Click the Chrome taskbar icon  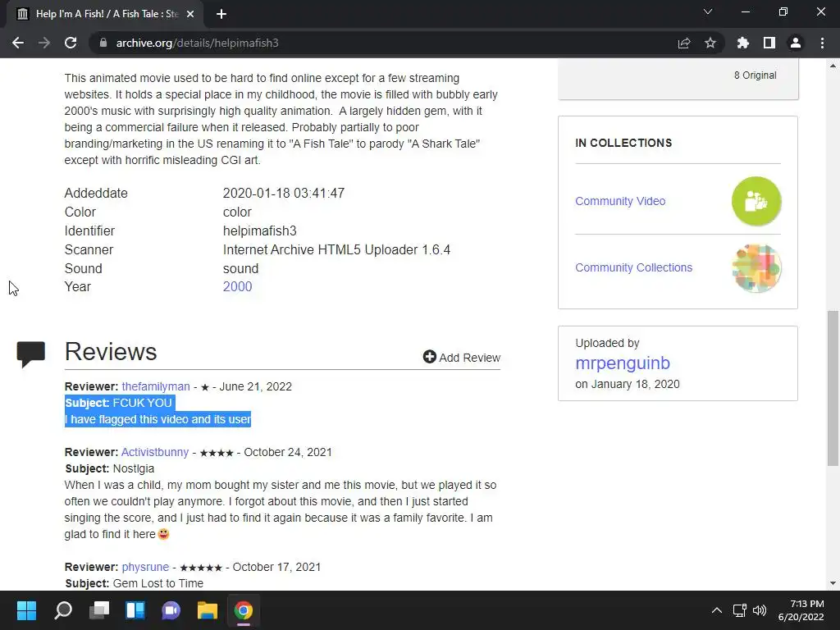[x=243, y=610]
